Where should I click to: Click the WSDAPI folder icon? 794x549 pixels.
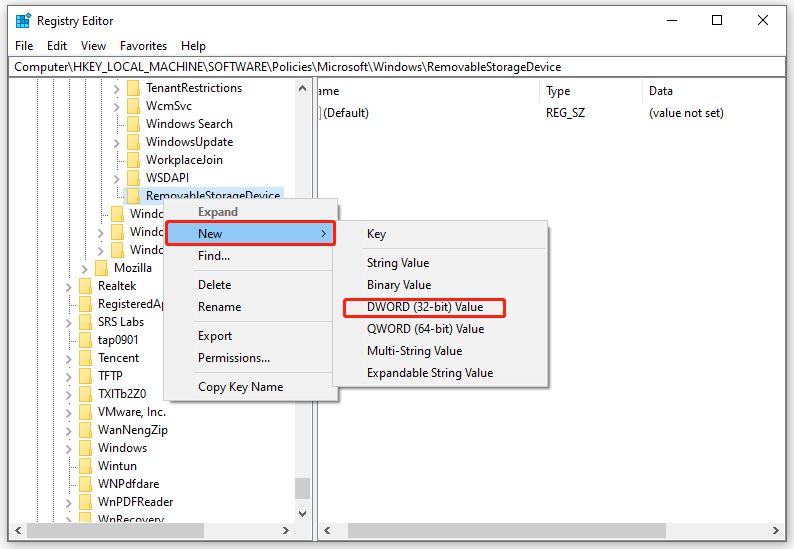click(x=134, y=178)
